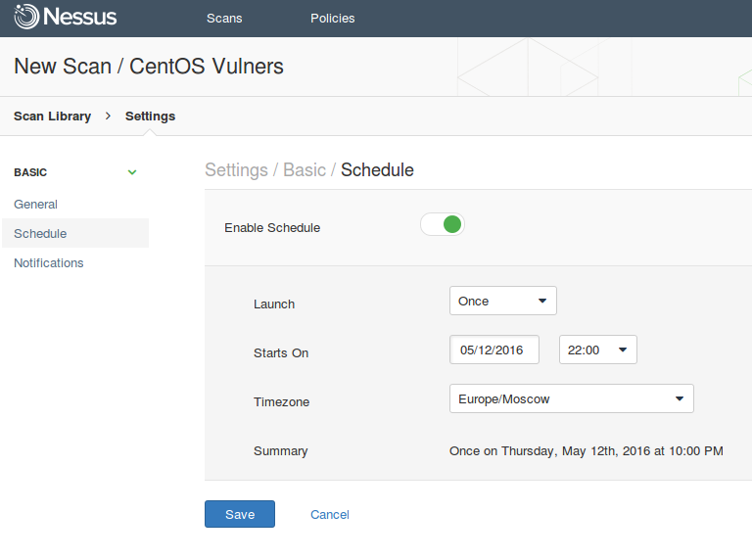Toggle the Enable Schedule switch

(x=443, y=224)
